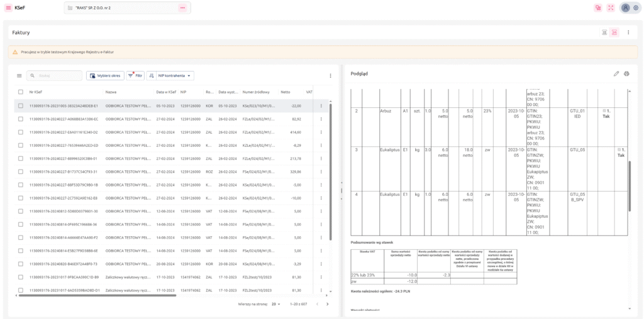Viewport: 644px width, 319px height.
Task: Open the Filtr button
Action: [x=135, y=75]
